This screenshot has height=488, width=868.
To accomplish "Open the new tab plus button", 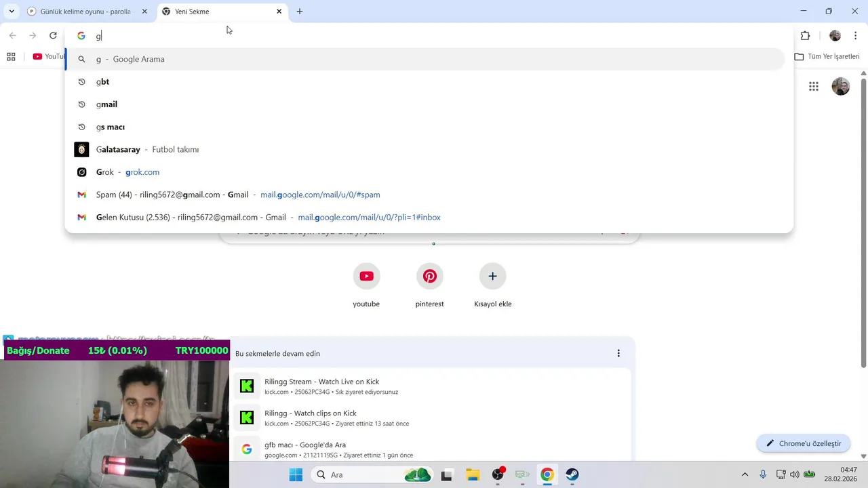I will 299,12.
